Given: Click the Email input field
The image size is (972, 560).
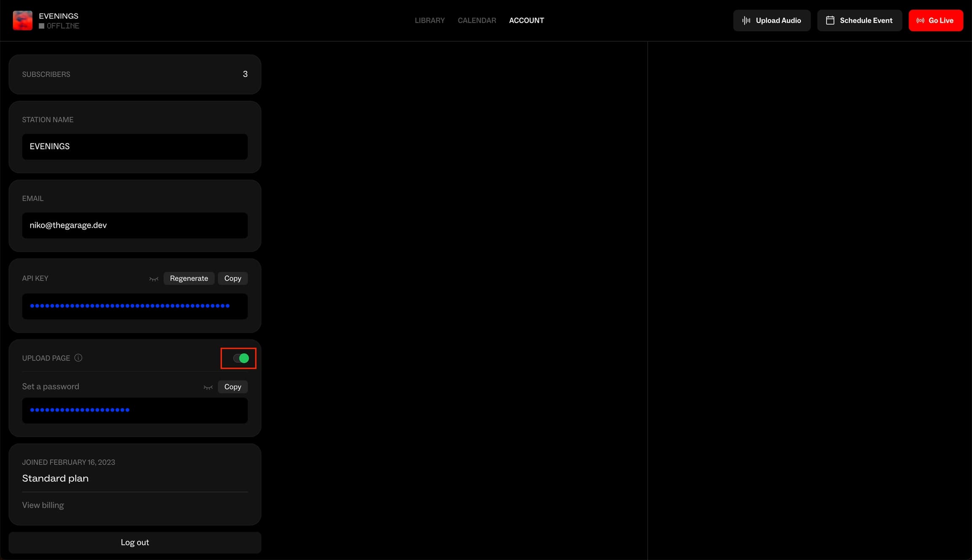Looking at the screenshot, I should 135,225.
